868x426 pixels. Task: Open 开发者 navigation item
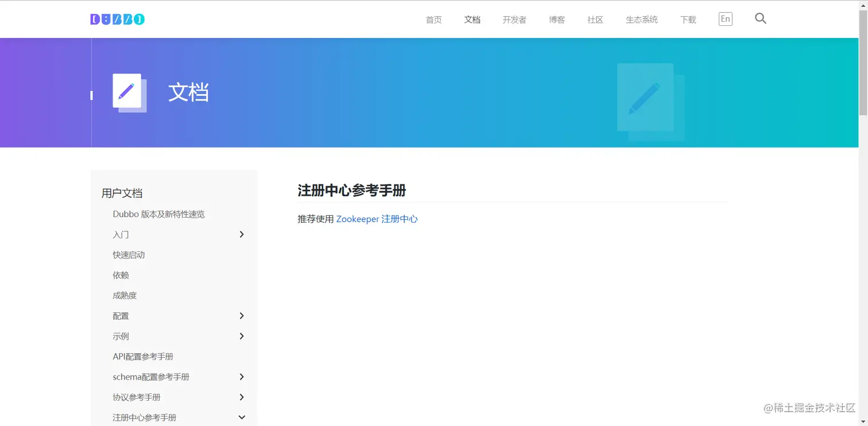tap(514, 20)
